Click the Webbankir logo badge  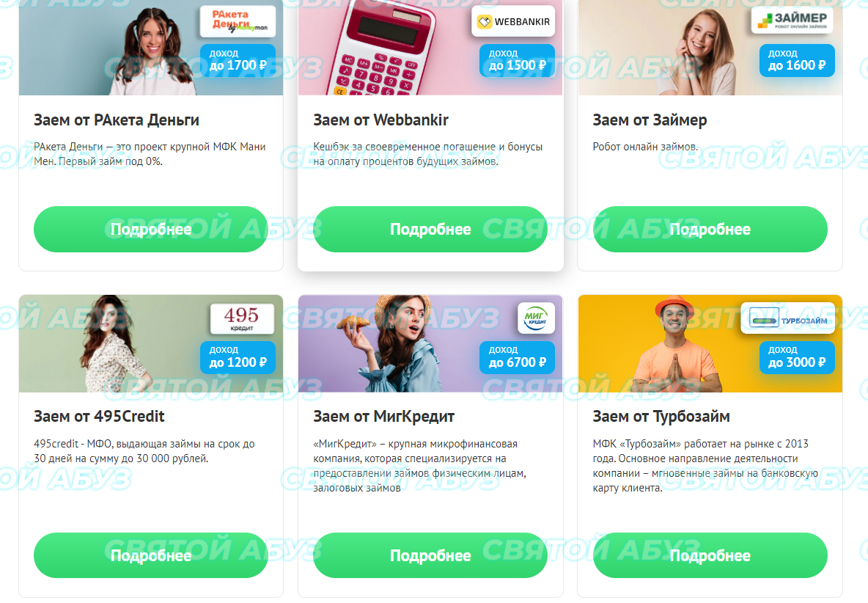pyautogui.click(x=514, y=21)
